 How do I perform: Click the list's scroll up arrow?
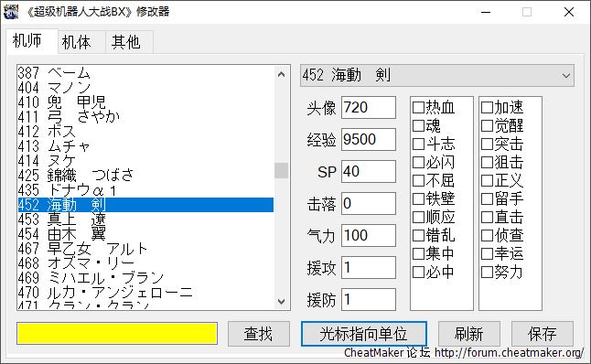pos(281,74)
